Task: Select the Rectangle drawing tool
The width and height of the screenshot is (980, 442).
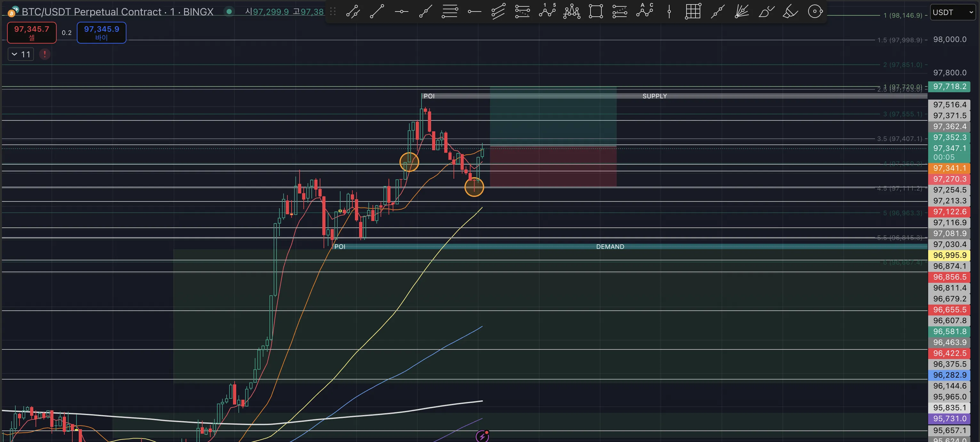Action: click(596, 12)
